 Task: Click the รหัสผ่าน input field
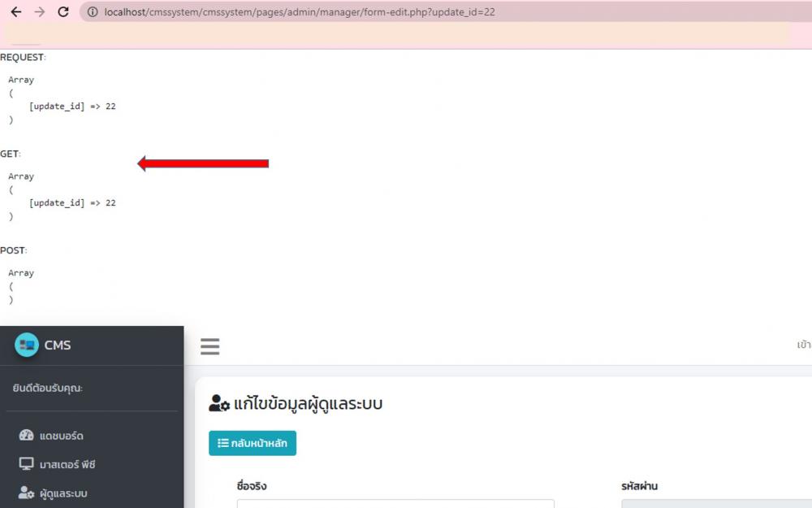tap(717, 503)
